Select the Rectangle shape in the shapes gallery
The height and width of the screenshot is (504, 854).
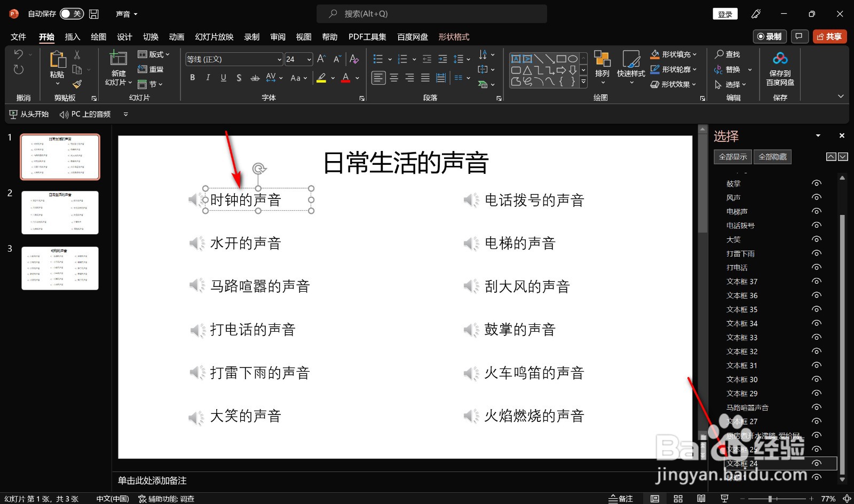click(x=562, y=58)
